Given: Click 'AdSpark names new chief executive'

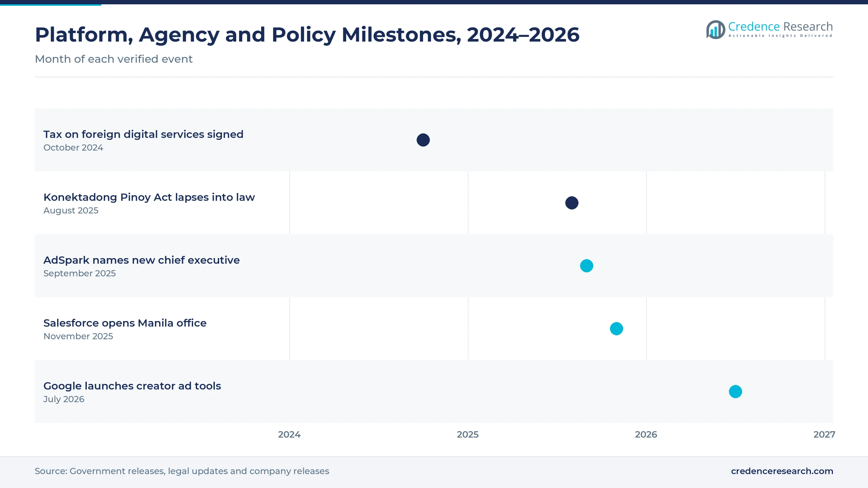Looking at the screenshot, I should (x=141, y=260).
